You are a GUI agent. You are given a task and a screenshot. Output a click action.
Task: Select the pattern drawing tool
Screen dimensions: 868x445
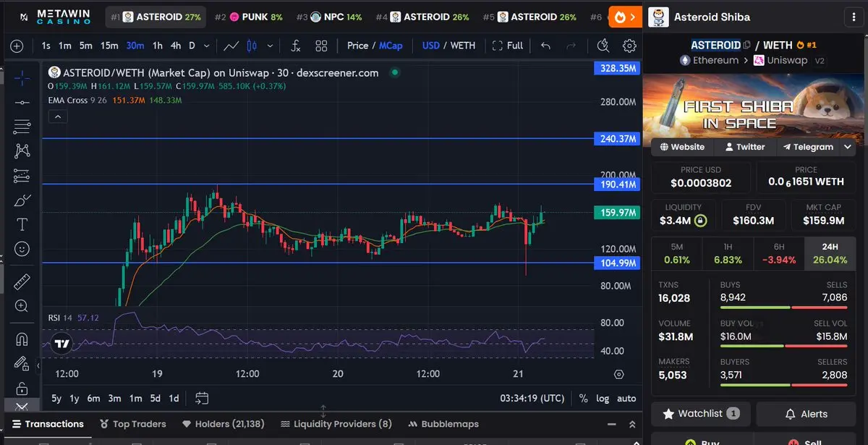[x=22, y=151]
